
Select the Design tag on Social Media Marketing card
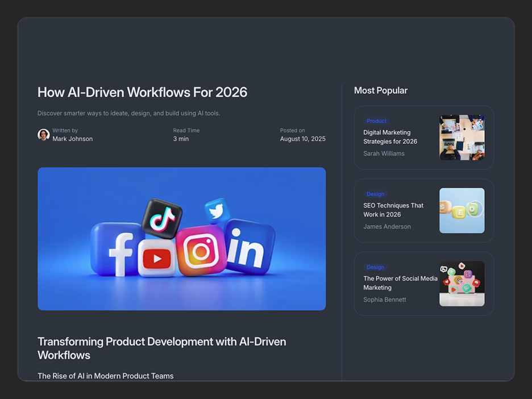coord(375,267)
